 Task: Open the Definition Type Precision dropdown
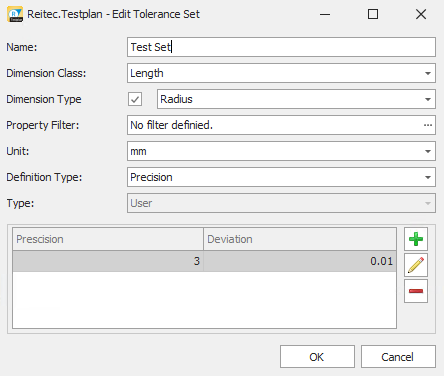point(428,177)
